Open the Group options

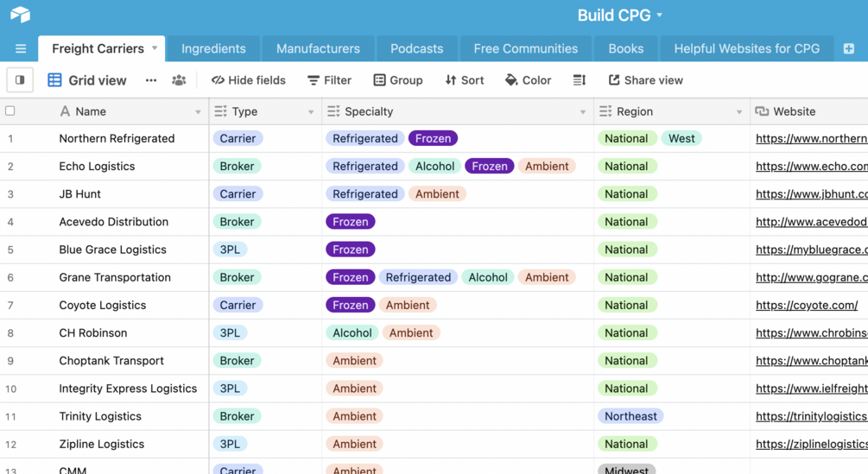pos(398,80)
